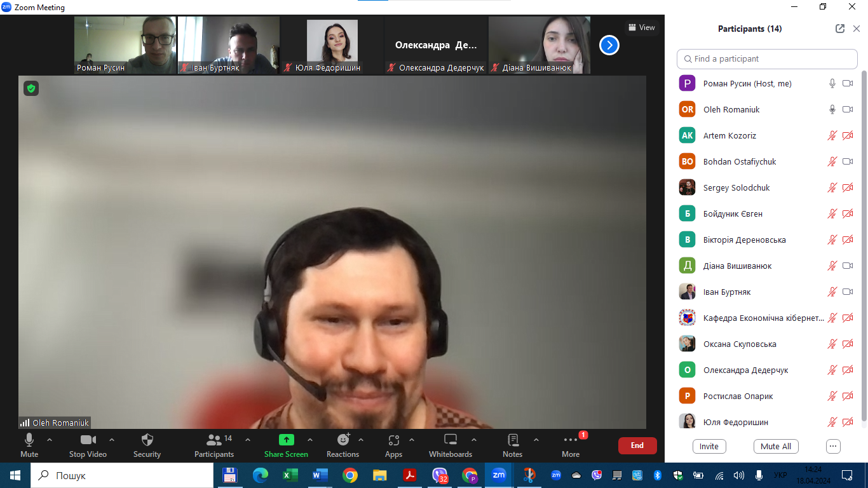Viewport: 868px width, 488px height.
Task: Open the Security shield options
Action: tap(147, 440)
